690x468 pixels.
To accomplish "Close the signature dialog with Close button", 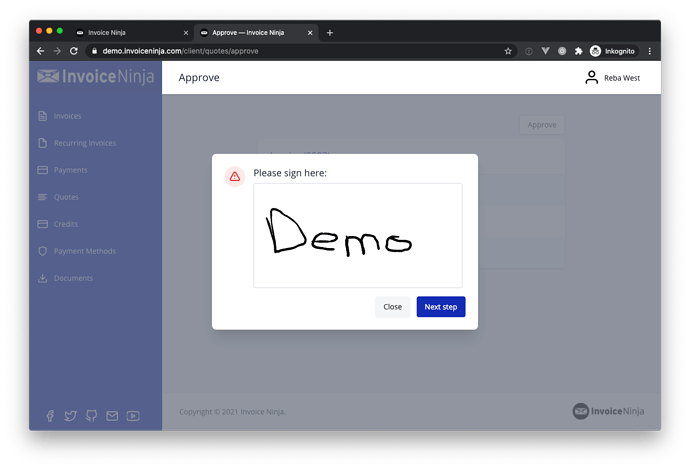I will point(392,307).
